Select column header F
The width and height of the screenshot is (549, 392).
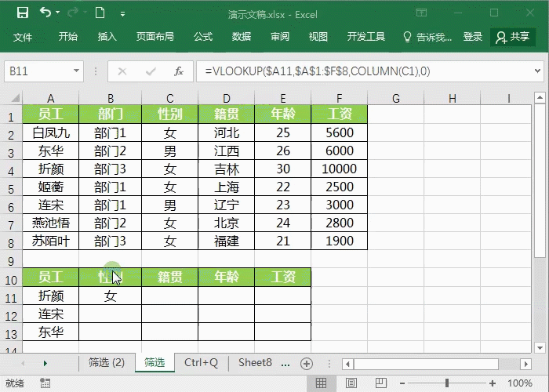(339, 98)
